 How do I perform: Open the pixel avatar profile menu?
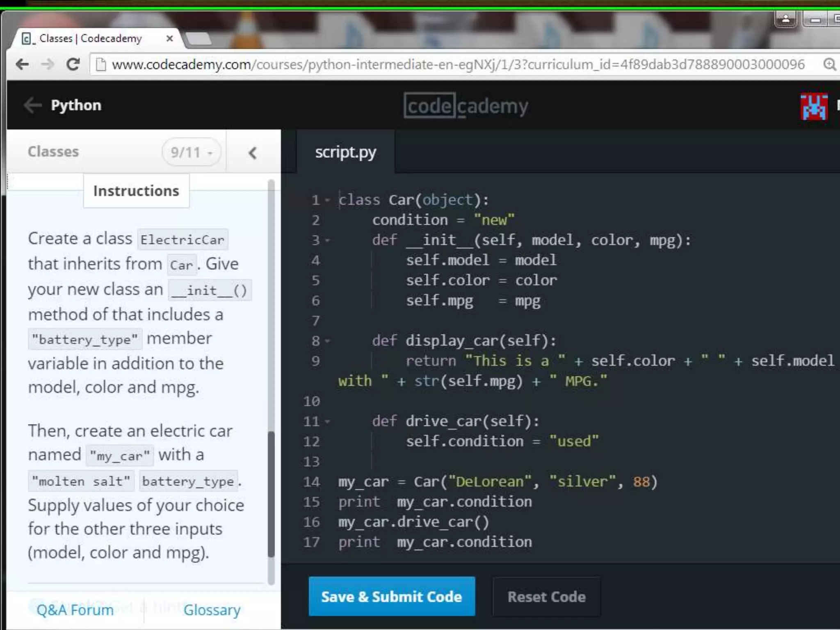[x=814, y=106]
